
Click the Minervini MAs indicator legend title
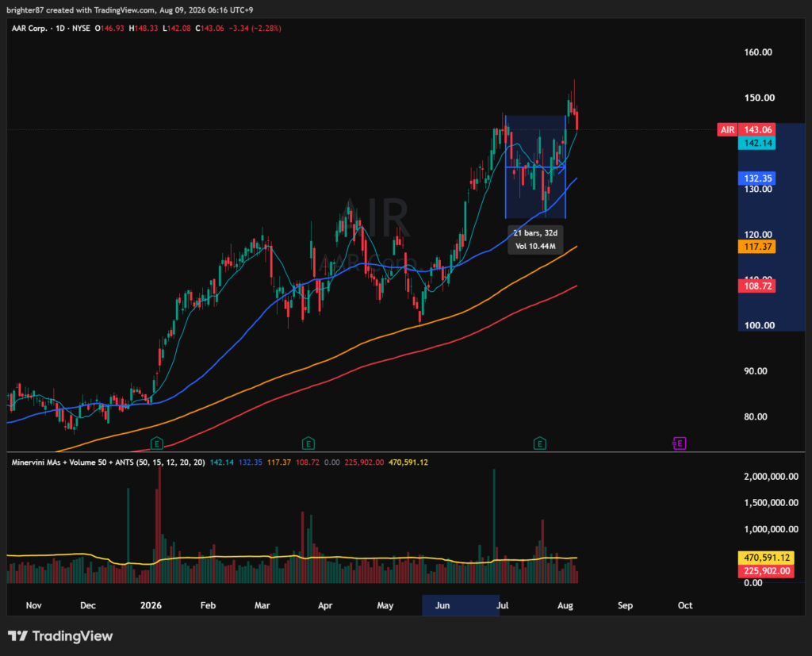[108, 462]
